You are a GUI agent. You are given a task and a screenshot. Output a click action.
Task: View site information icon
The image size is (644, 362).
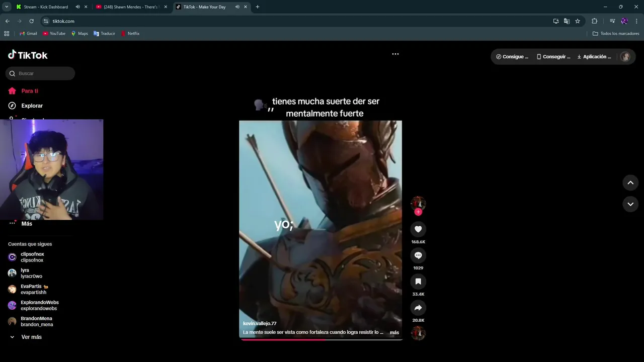tap(46, 21)
